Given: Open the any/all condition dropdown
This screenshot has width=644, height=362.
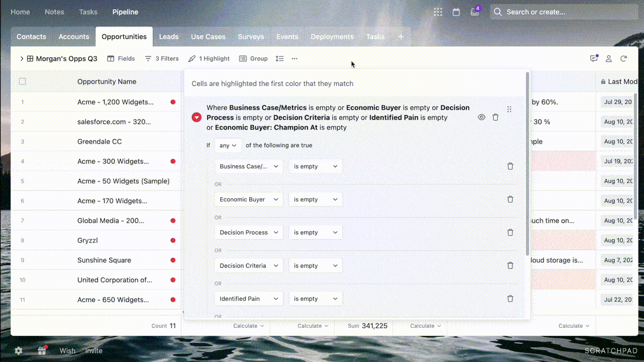Looking at the screenshot, I should [x=228, y=145].
